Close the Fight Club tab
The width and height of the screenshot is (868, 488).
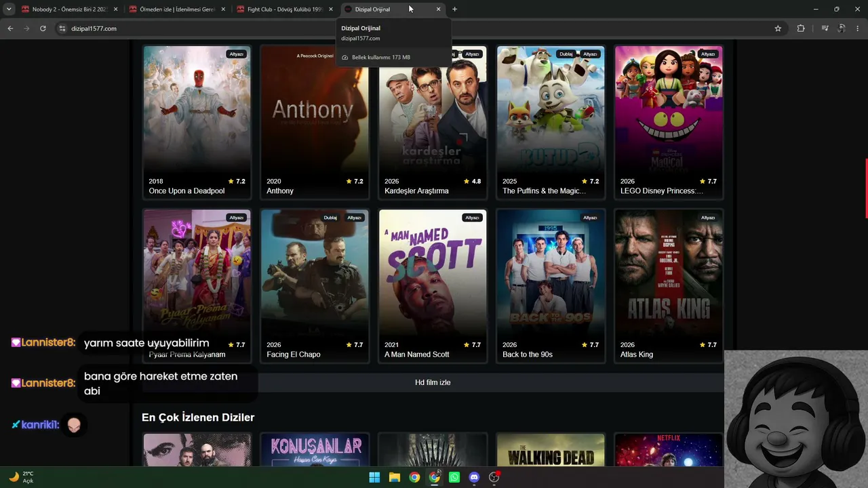tap(331, 9)
